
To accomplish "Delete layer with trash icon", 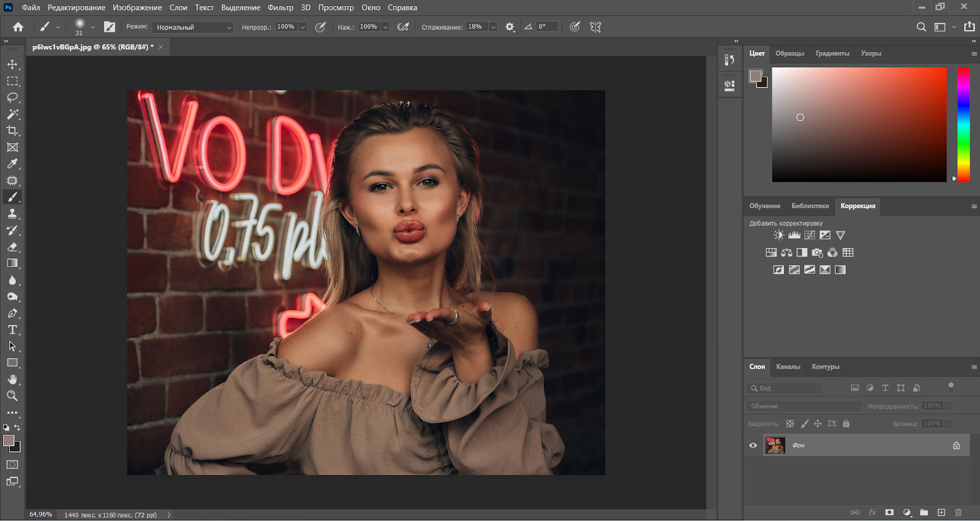I will [x=959, y=512].
